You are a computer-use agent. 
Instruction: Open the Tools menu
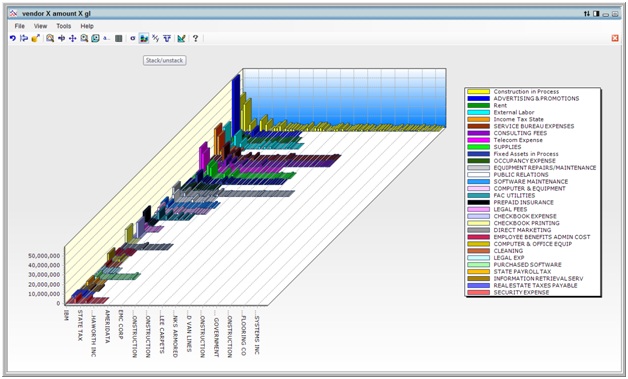click(x=64, y=26)
